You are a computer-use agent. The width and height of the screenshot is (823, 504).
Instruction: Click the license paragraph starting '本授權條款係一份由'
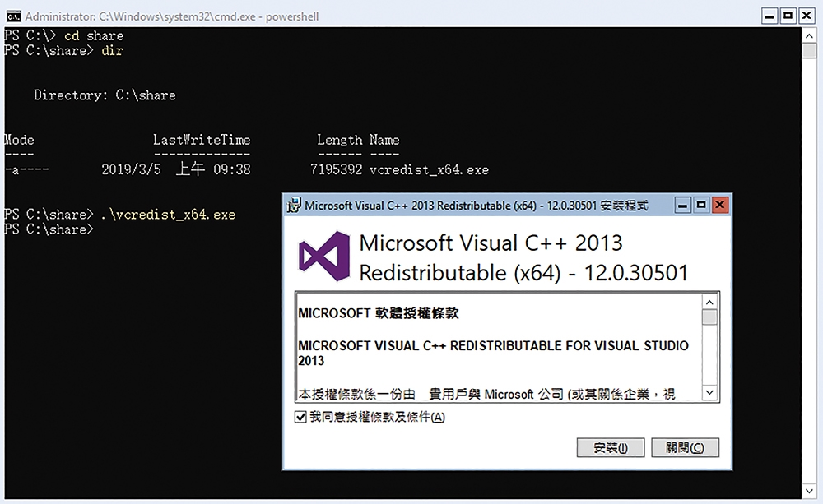pyautogui.click(x=486, y=394)
